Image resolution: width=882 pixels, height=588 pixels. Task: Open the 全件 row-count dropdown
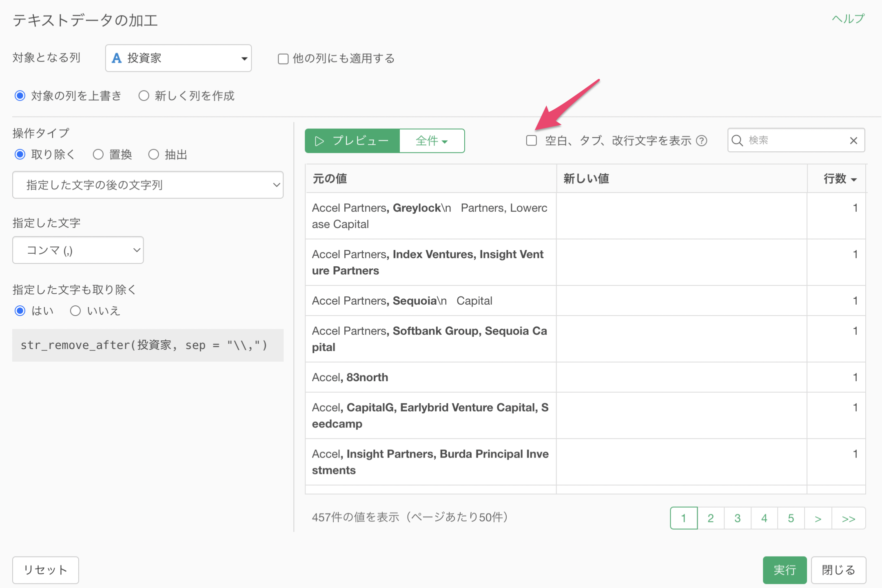coord(432,141)
